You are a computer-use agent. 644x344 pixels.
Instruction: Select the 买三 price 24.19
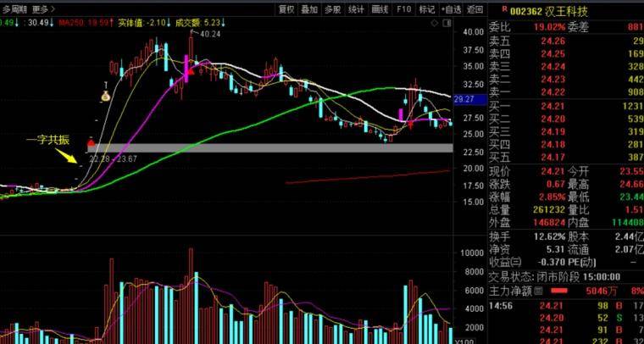click(552, 132)
